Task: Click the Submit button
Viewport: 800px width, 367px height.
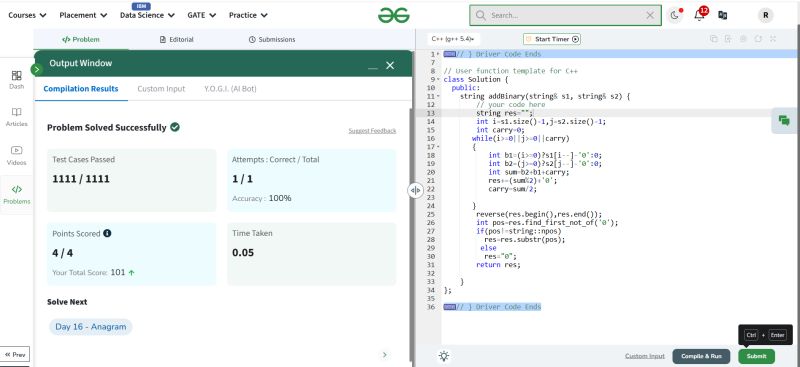Action: [x=756, y=356]
